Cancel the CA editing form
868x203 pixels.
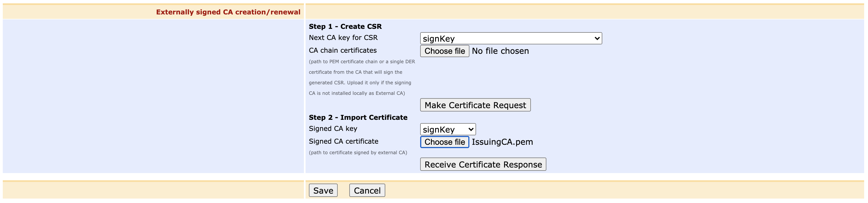(x=367, y=191)
